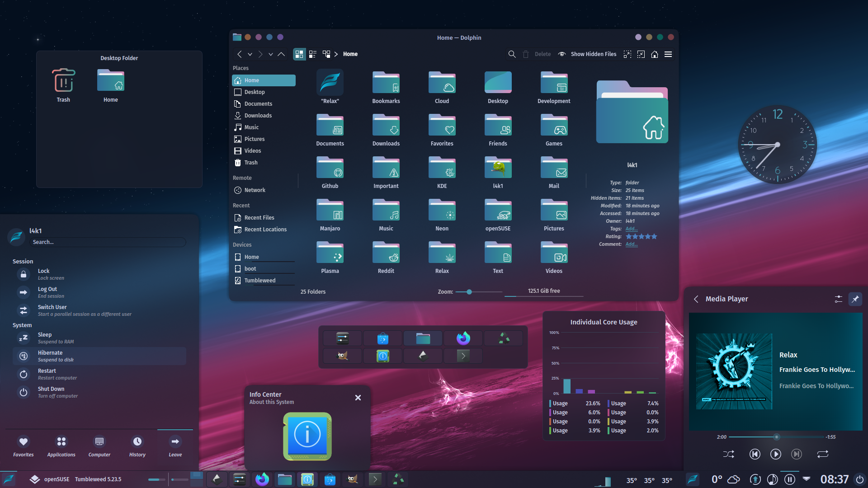Open Home icon in Desktop Folder widget
868x488 pixels.
click(x=111, y=86)
